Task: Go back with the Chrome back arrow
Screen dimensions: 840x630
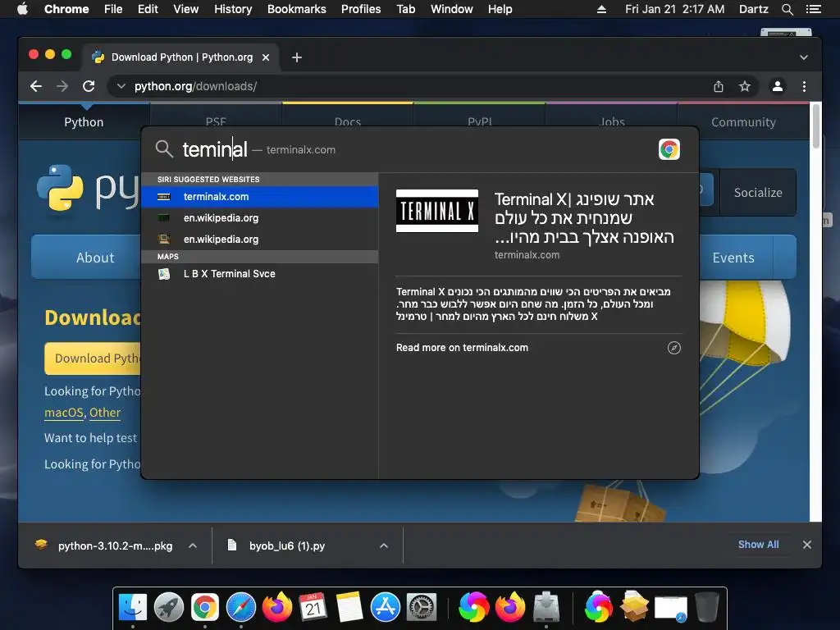Action: click(36, 86)
